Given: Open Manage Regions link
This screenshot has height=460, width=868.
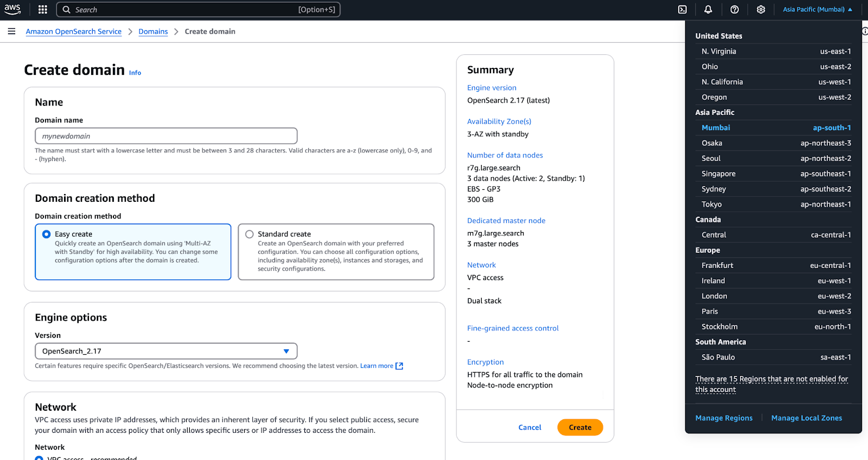Looking at the screenshot, I should point(724,418).
